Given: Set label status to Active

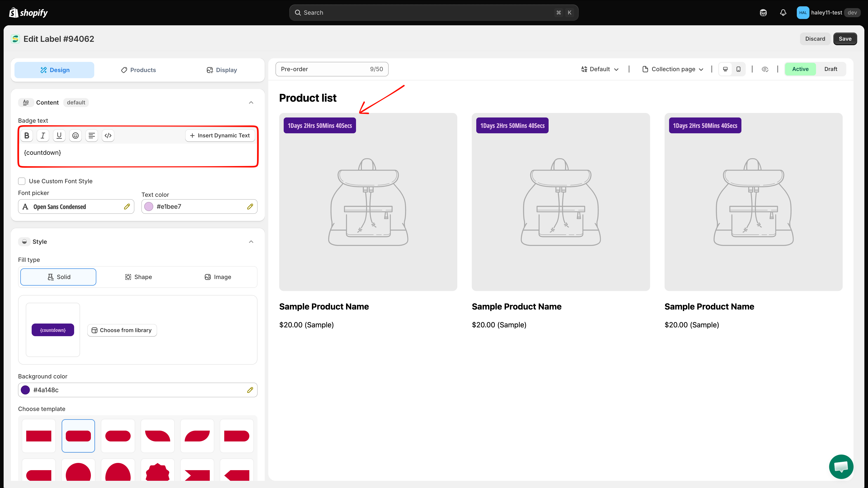Looking at the screenshot, I should click(x=800, y=69).
